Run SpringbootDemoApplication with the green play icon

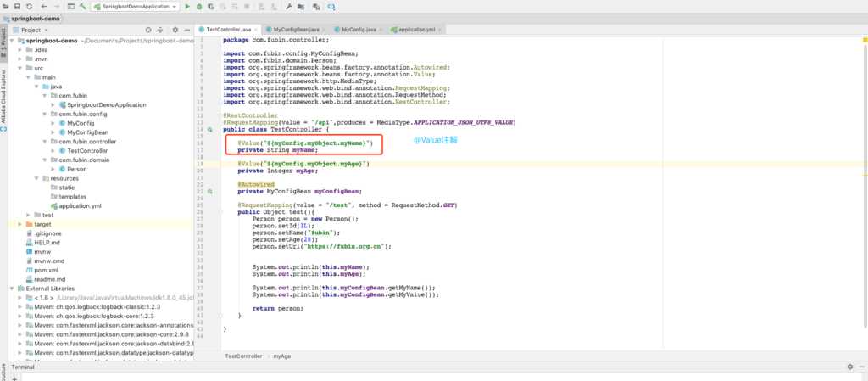click(x=187, y=7)
